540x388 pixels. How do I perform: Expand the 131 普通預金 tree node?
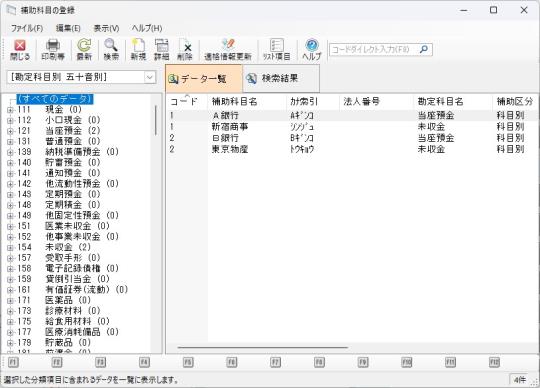[10, 142]
